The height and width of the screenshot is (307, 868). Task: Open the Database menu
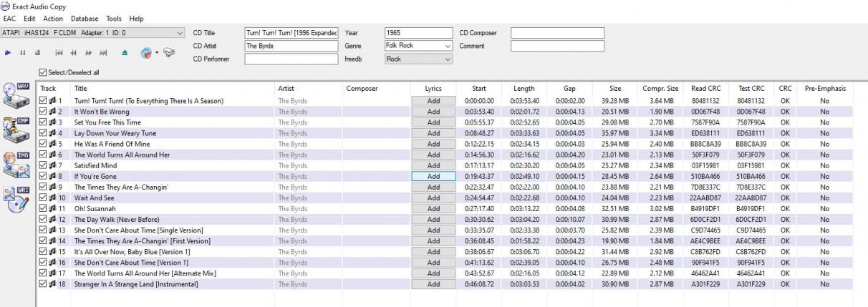85,19
